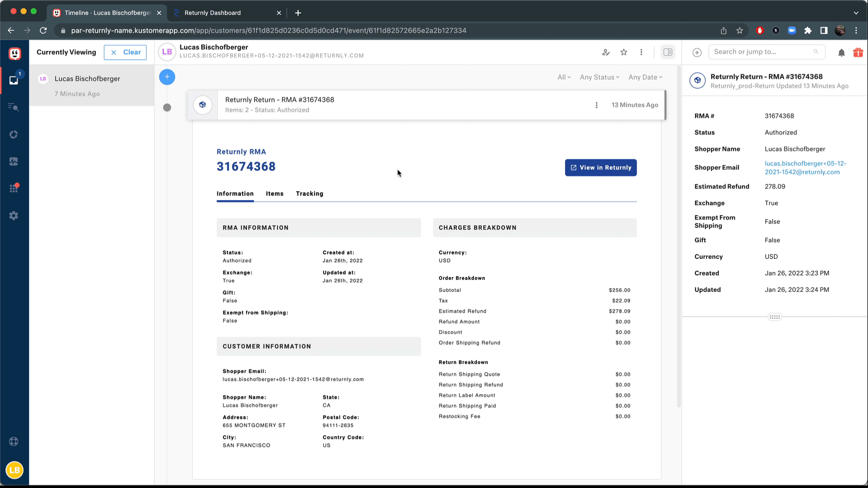Click the search list icon in sidebar
Image resolution: width=868 pixels, height=488 pixels.
14,107
